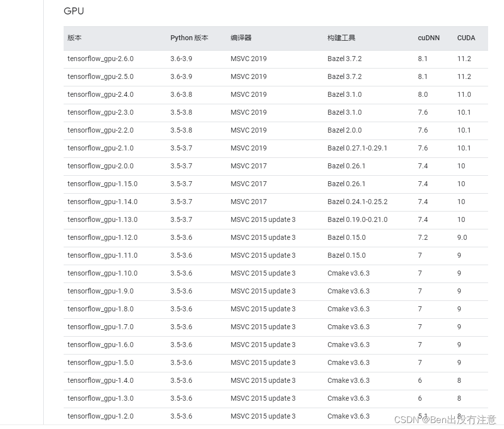
Task: Select tensorflow_gpu-1.10.0 version cell
Action: click(x=102, y=273)
